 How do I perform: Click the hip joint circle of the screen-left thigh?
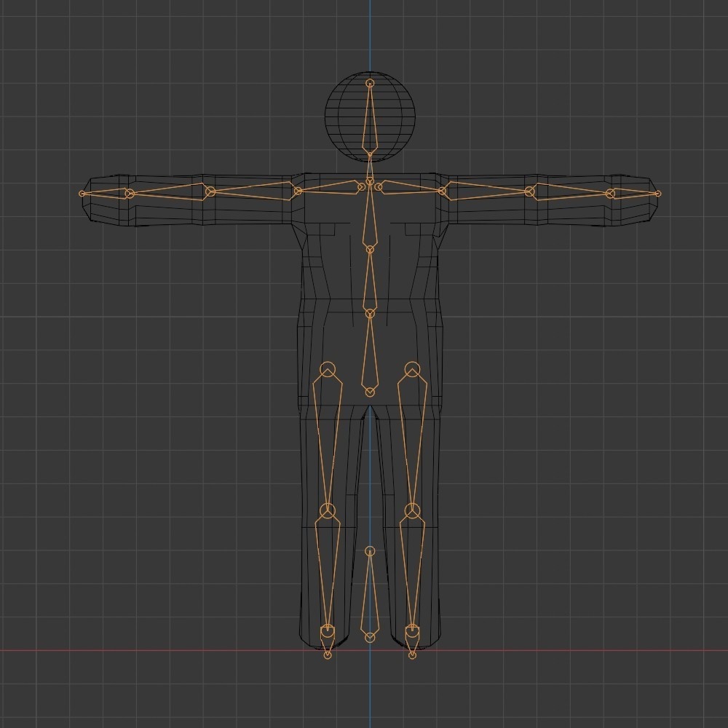[x=328, y=370]
